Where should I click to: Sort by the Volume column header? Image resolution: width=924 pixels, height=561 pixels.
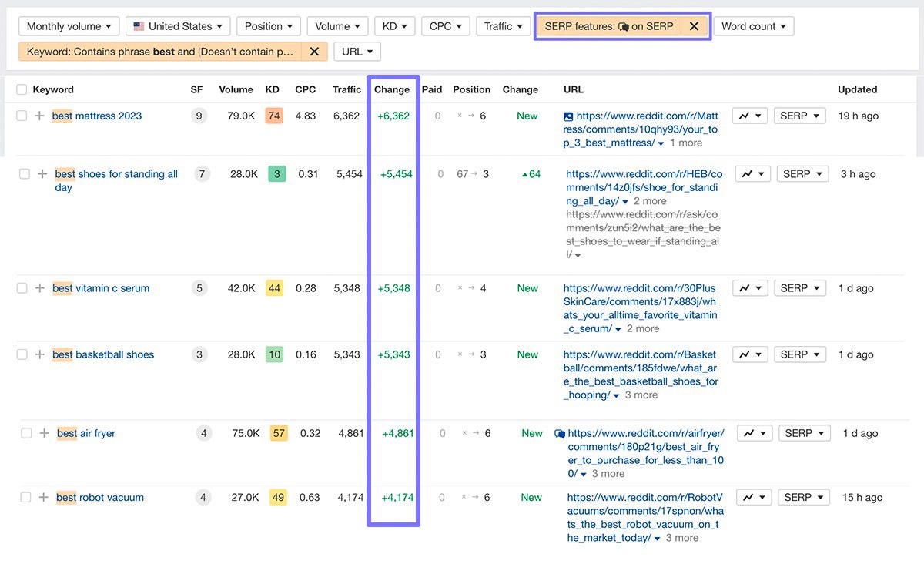(236, 89)
